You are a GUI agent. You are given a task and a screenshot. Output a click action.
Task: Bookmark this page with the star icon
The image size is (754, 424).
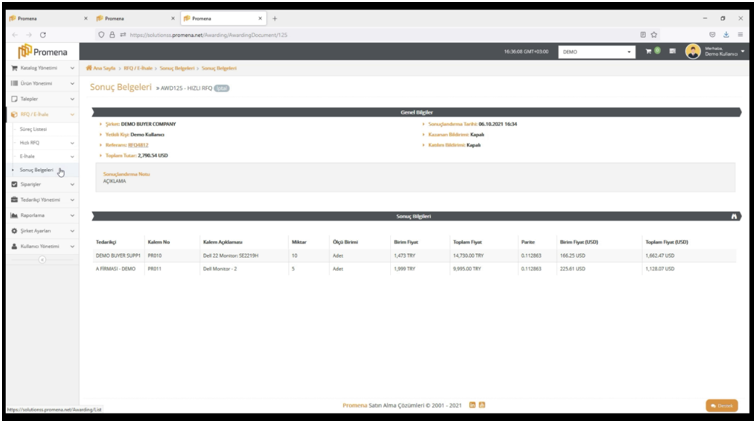(654, 35)
